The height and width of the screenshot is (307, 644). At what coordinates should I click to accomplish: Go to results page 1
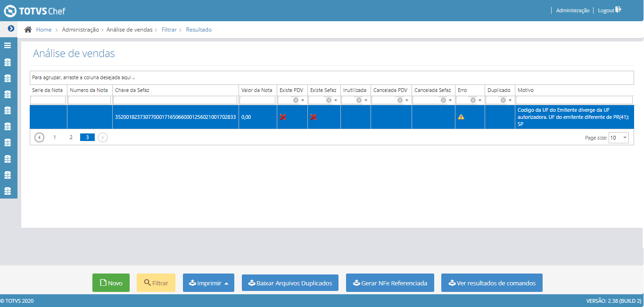[x=55, y=137]
